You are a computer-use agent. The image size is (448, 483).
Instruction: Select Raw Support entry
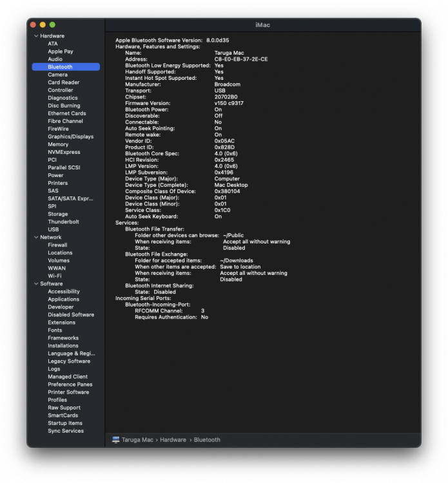(x=64, y=408)
